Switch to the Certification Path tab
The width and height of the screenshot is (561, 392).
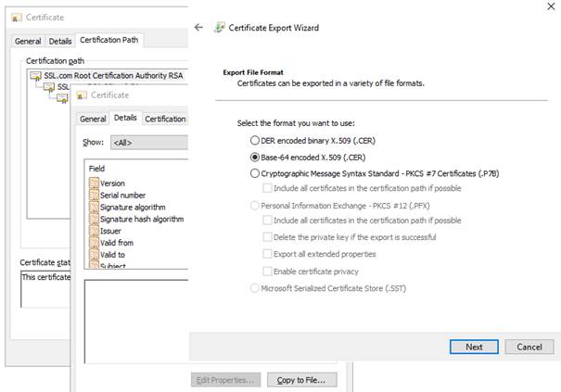click(x=111, y=41)
